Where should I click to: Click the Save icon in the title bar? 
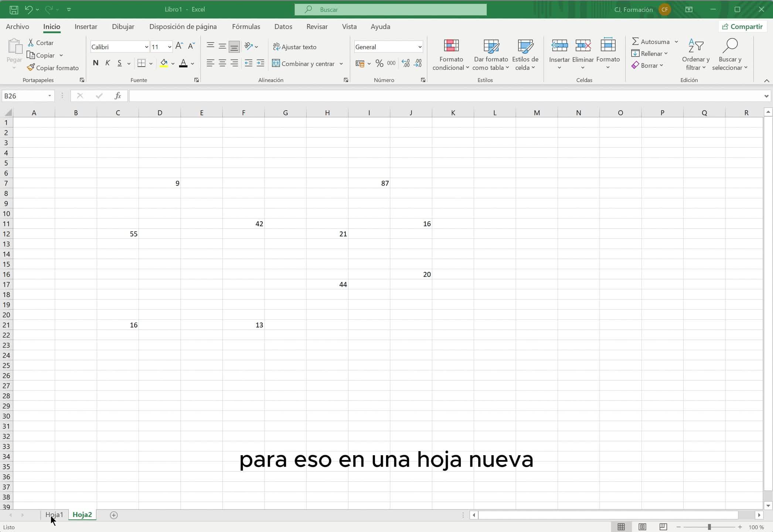pyautogui.click(x=14, y=10)
